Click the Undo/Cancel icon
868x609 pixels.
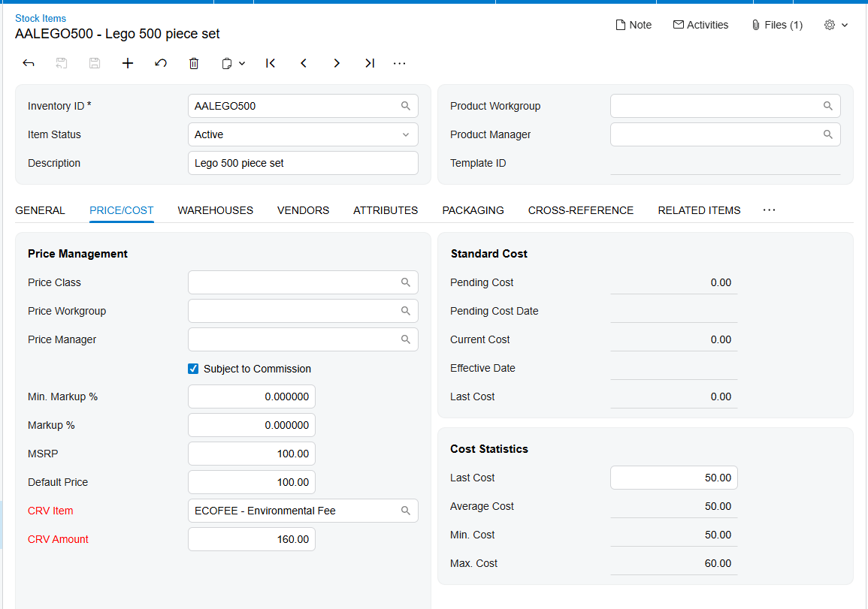point(161,63)
